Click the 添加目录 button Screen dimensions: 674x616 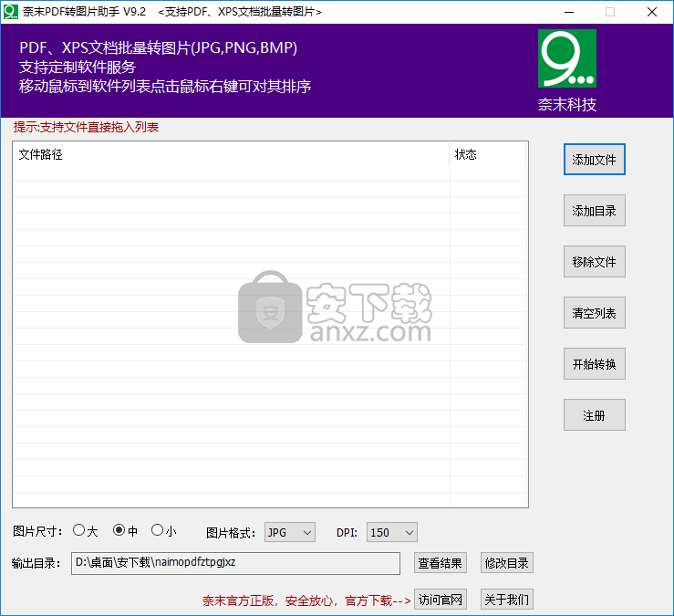point(594,210)
